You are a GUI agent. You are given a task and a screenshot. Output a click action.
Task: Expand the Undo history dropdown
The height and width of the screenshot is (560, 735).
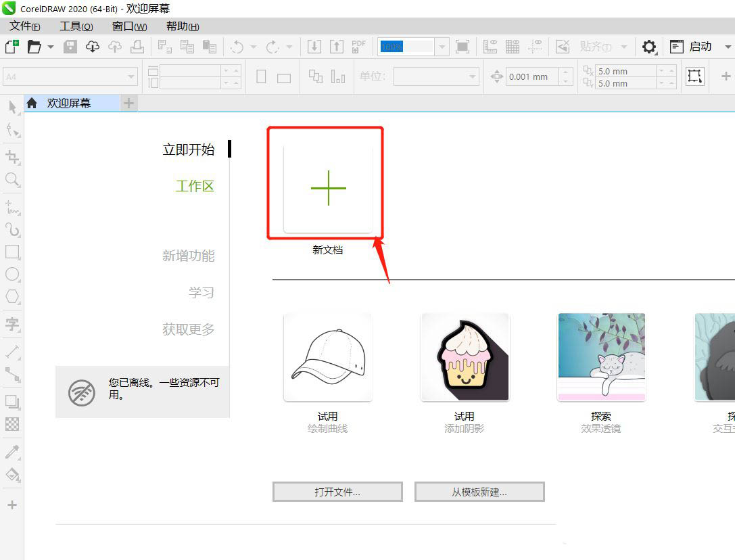click(254, 47)
